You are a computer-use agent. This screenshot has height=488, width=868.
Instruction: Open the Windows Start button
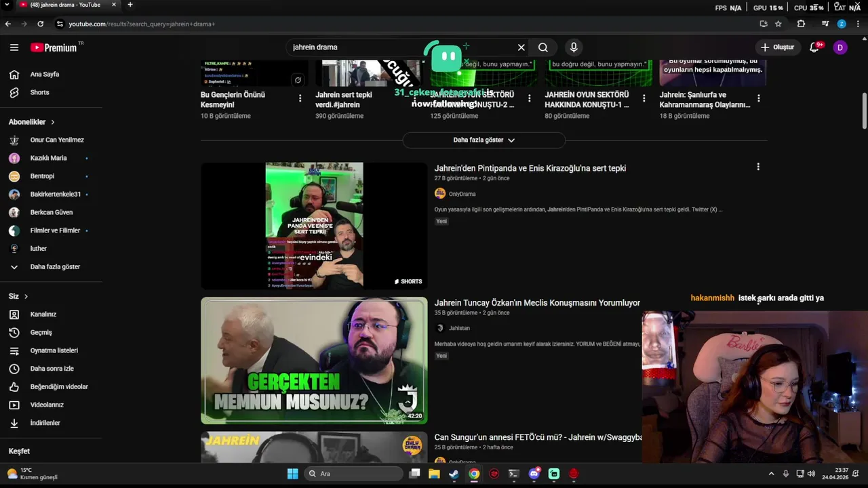click(292, 474)
